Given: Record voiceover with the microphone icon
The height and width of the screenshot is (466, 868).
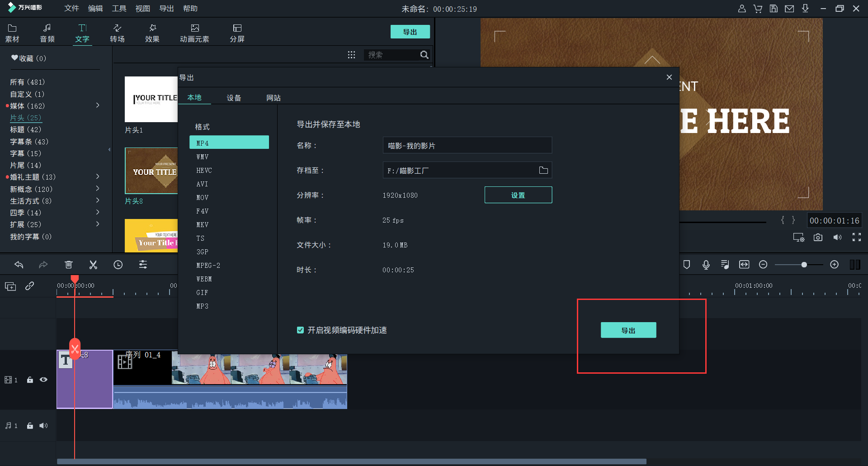Looking at the screenshot, I should [x=706, y=265].
